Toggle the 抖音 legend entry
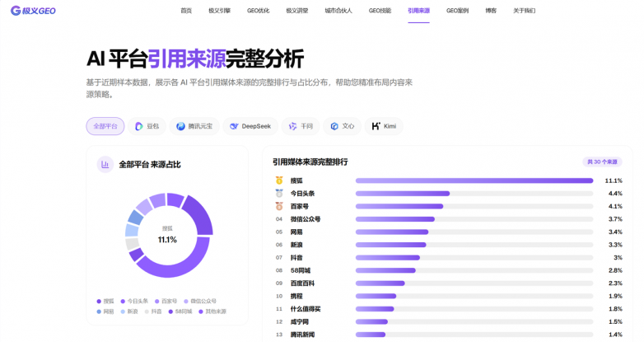 (x=153, y=312)
